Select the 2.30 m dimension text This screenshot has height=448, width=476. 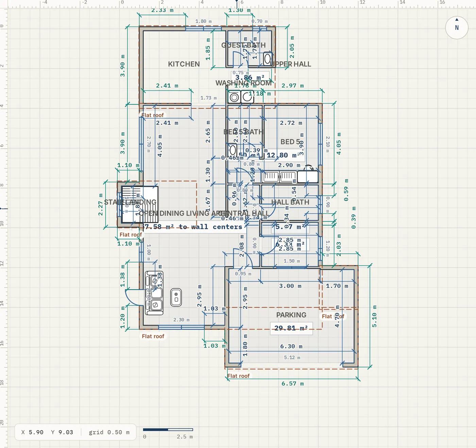(182, 320)
